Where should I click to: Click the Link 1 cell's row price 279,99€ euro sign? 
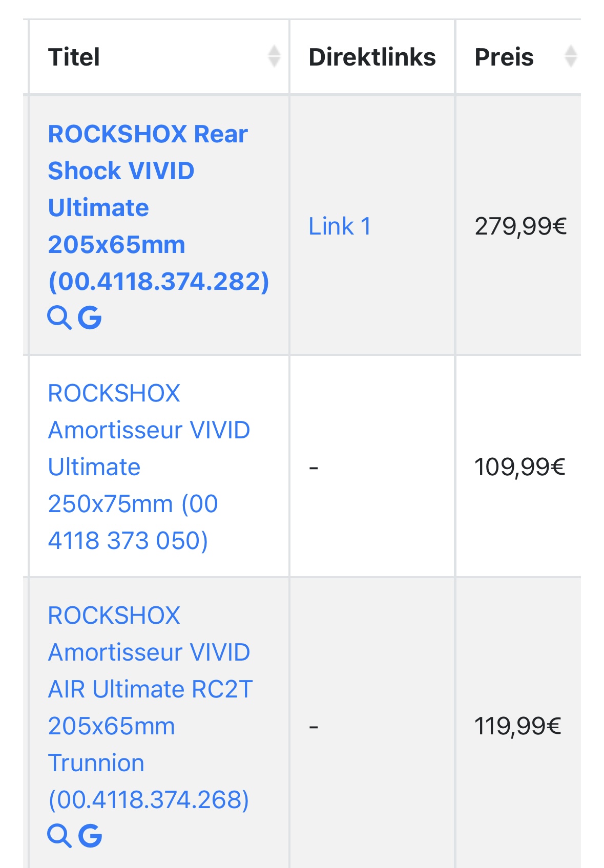click(x=558, y=226)
